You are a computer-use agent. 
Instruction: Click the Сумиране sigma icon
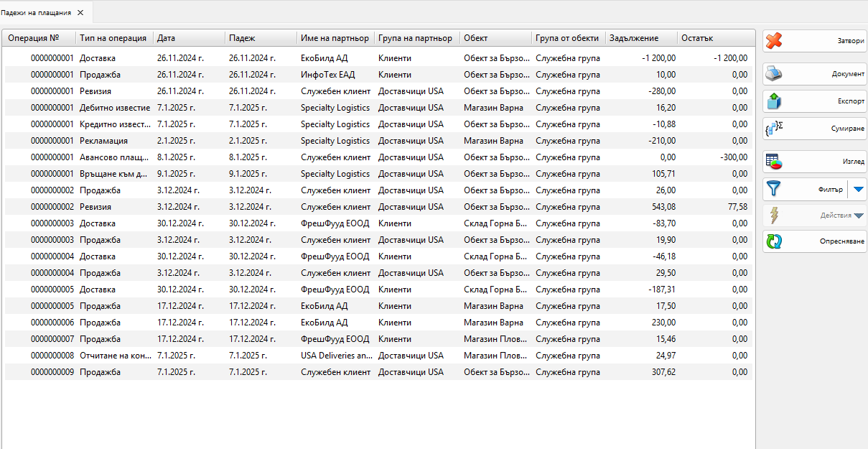coord(774,129)
